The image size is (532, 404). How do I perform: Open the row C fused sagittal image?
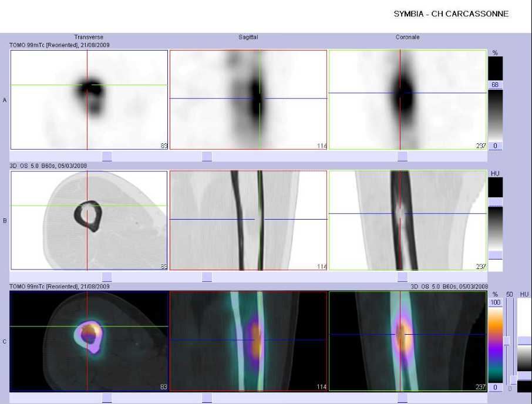click(248, 341)
